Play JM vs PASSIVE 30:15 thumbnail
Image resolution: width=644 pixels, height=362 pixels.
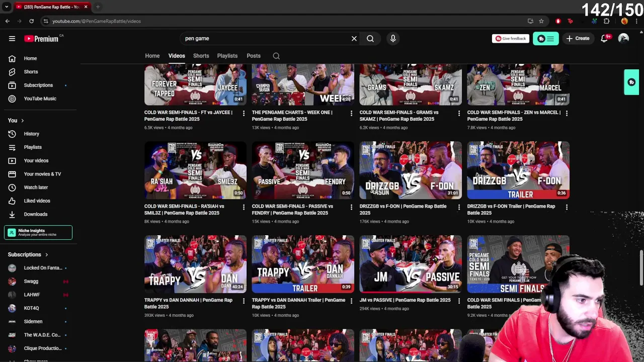pos(411,264)
